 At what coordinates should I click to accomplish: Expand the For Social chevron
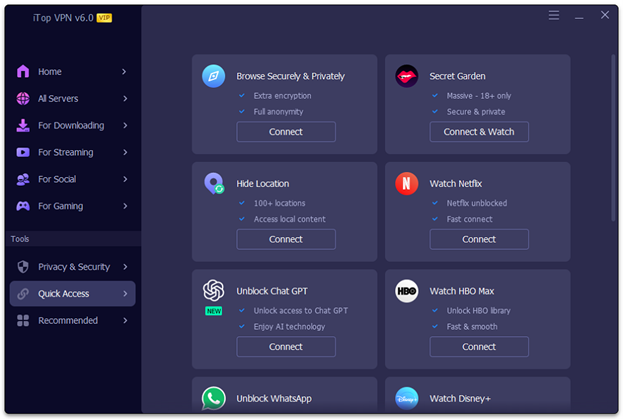coord(125,179)
